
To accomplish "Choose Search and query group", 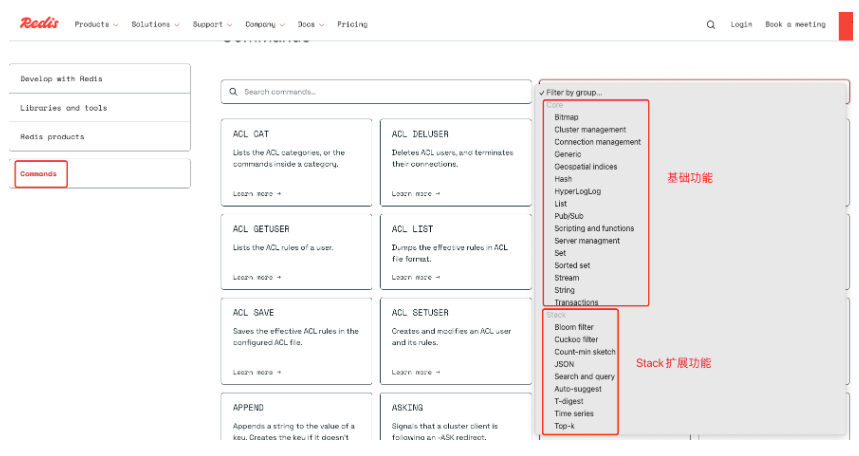I will 584,377.
